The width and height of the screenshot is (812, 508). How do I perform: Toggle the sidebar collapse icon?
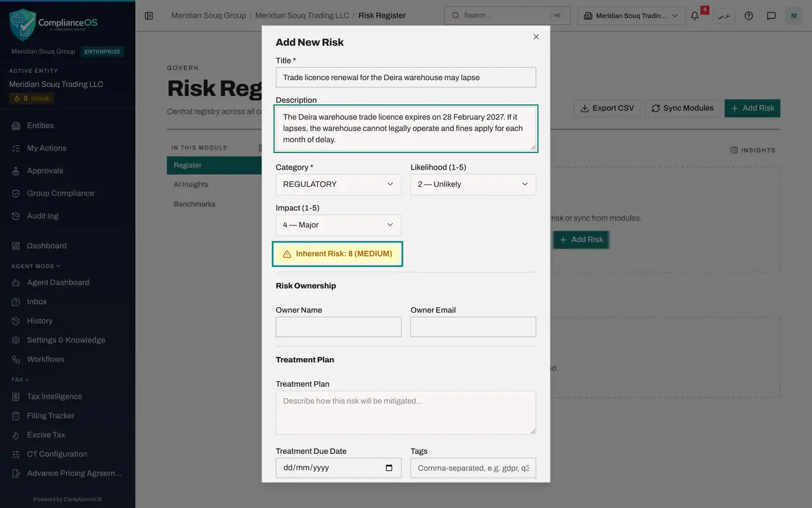[x=149, y=15]
